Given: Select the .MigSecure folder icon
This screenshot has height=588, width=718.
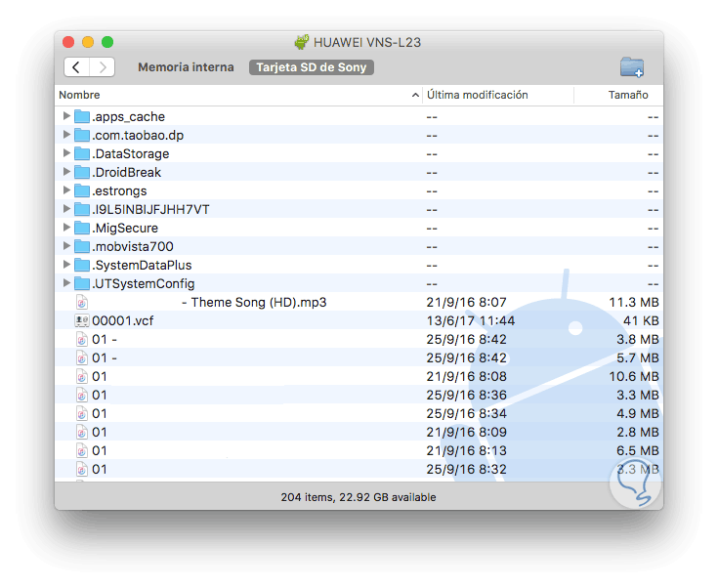Looking at the screenshot, I should point(82,228).
